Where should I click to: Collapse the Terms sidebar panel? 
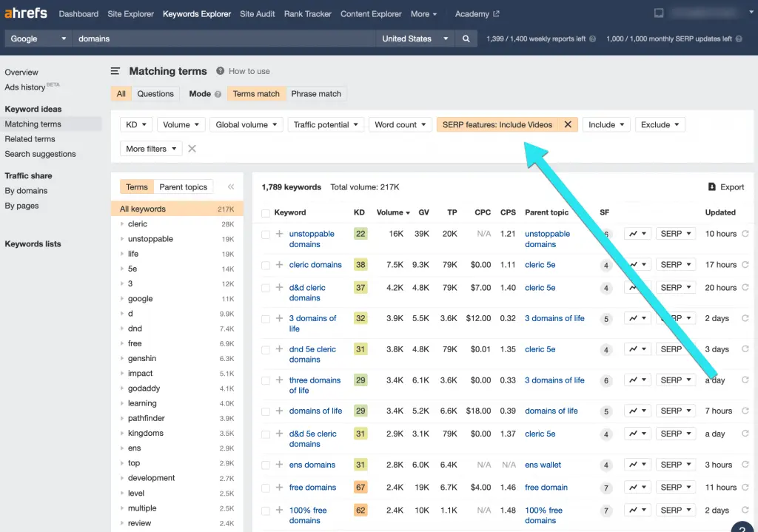pos(230,186)
